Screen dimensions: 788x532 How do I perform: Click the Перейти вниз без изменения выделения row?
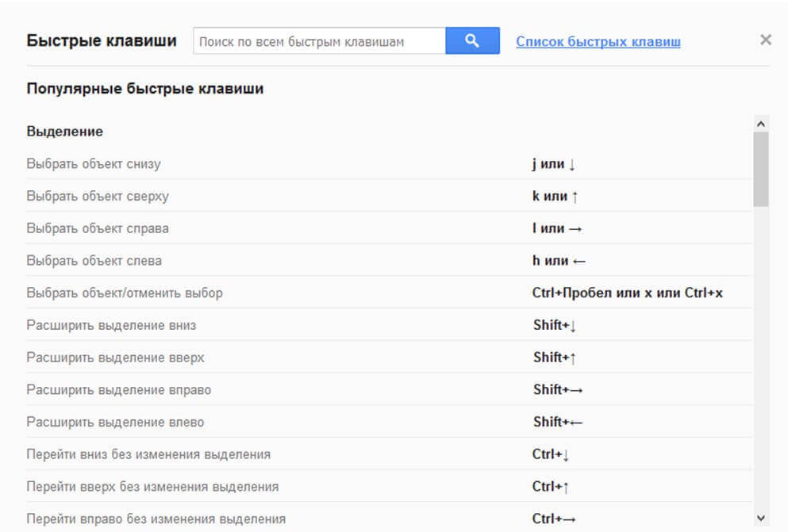point(148,454)
